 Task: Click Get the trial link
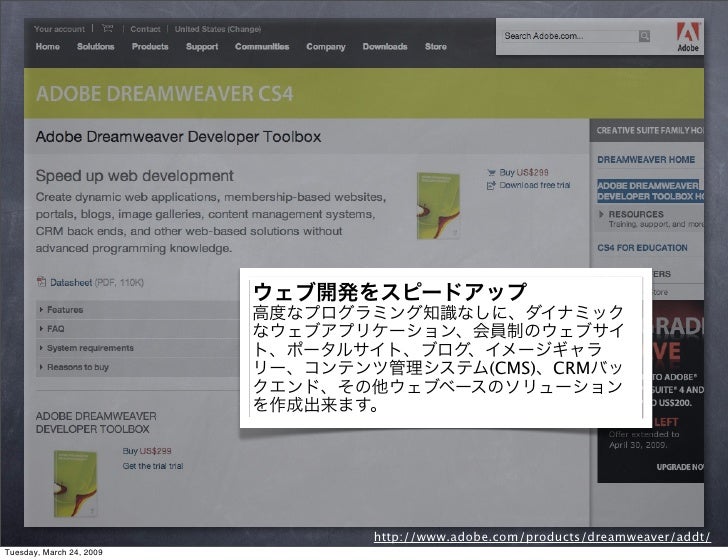[153, 466]
